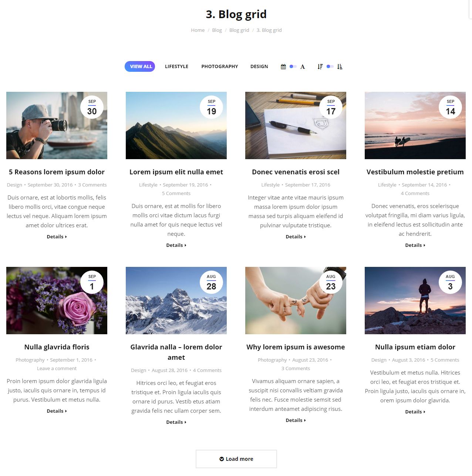Filter posts by DESIGN category
The image size is (472, 476).
(259, 67)
